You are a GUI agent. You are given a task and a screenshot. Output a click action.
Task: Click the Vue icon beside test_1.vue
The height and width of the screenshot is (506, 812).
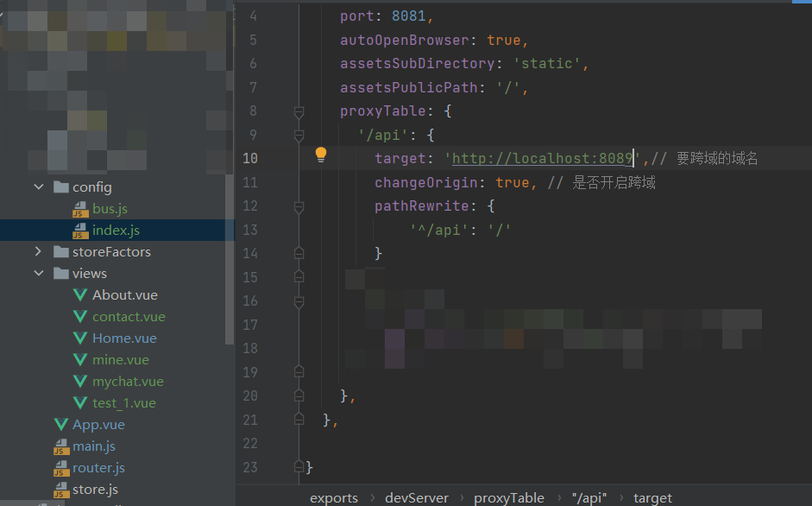(80, 403)
